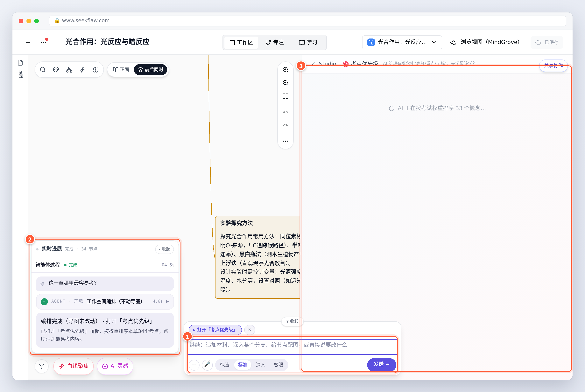The image size is (585, 392).
Task: Click the 打开「考点优先级」 suggestion chip
Action: (x=215, y=330)
